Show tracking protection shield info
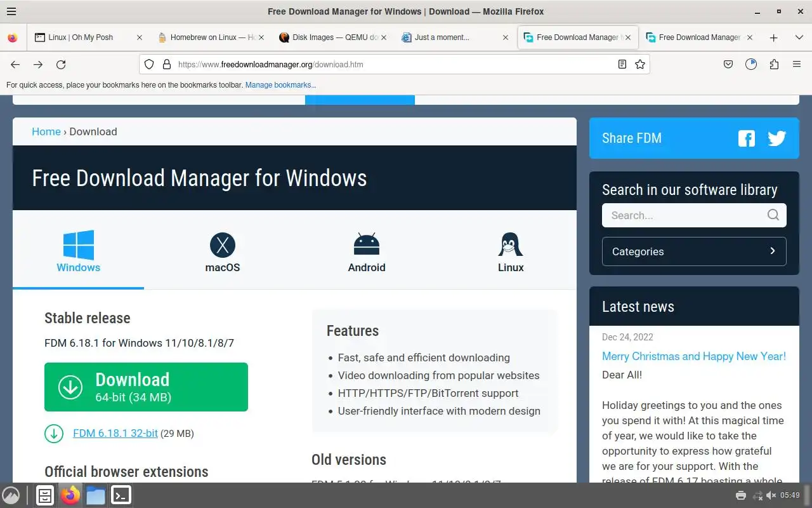812x508 pixels. click(149, 64)
